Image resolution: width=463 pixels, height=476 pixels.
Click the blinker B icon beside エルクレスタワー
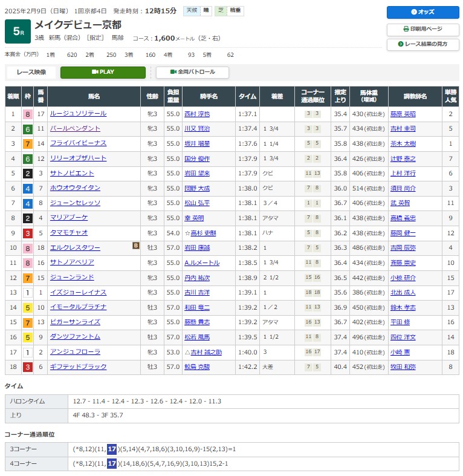point(136,246)
